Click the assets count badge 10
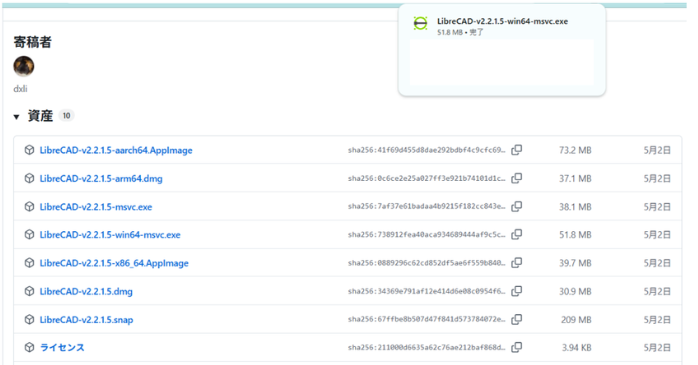The image size is (698, 365). (x=66, y=116)
